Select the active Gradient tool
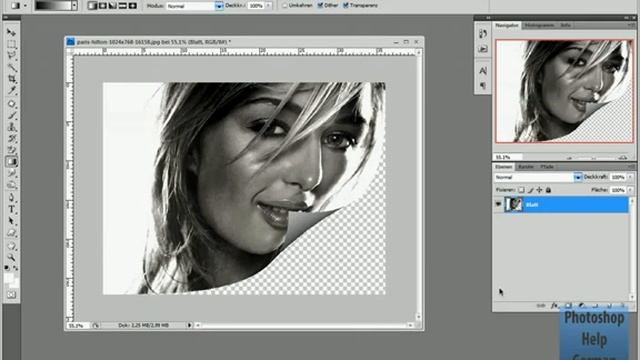 11,162
